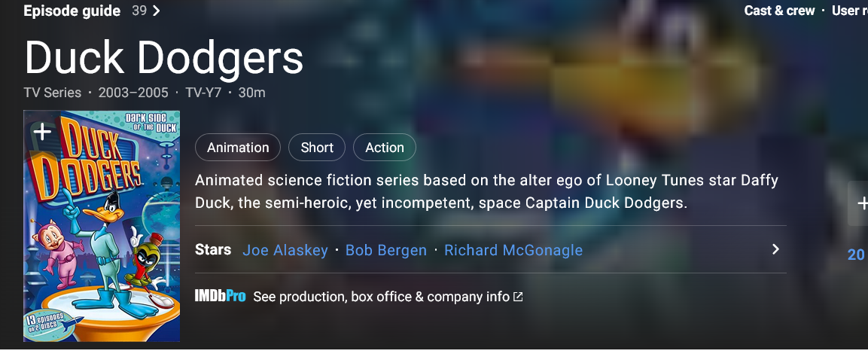Click the TV-Y7 rating link
Viewport: 868px width, 363px height.
click(202, 93)
